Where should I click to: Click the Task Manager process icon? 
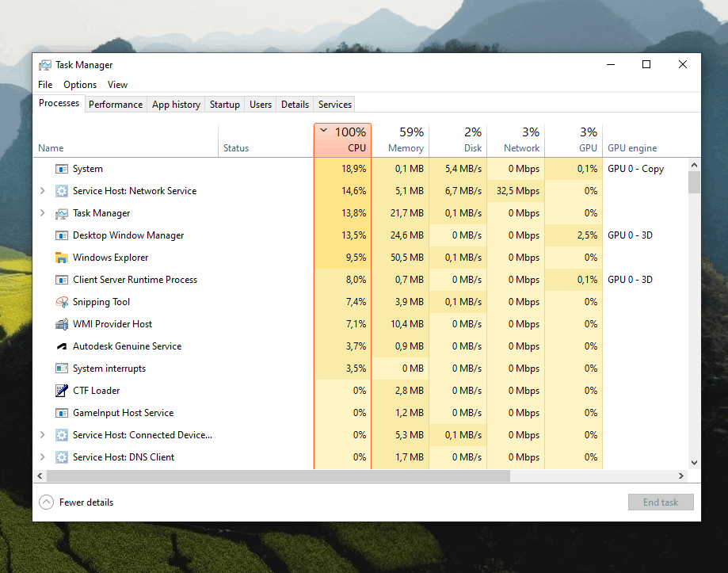click(62, 213)
